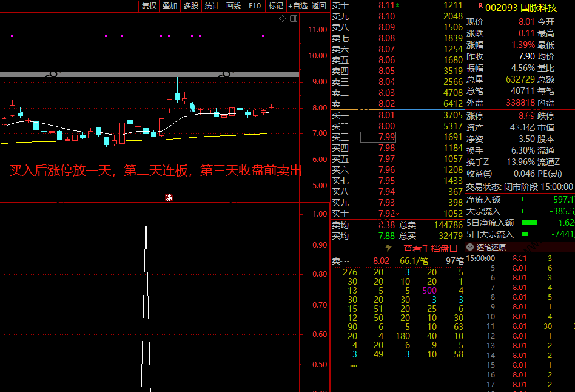Click the 换手 value 6.30%
The image size is (575, 392).
pos(523,150)
